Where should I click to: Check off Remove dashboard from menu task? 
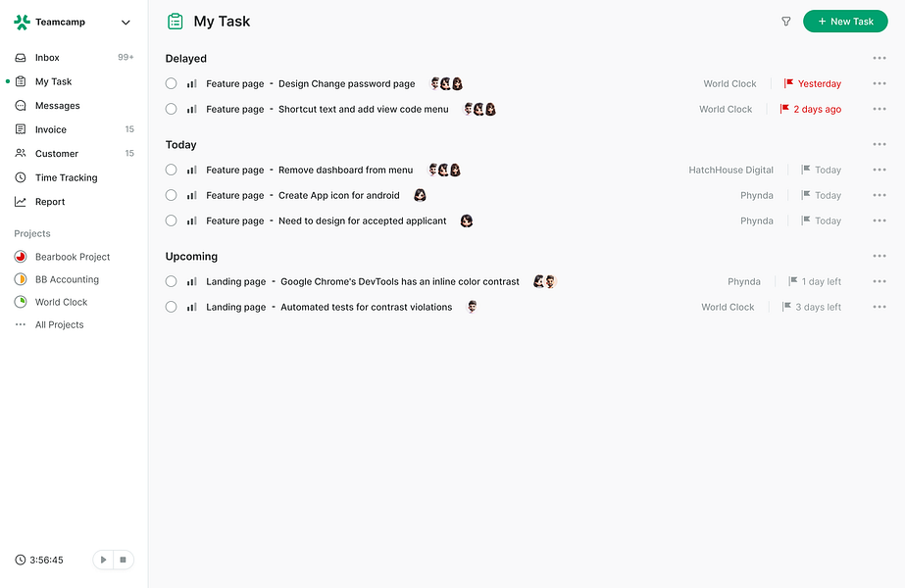point(171,170)
